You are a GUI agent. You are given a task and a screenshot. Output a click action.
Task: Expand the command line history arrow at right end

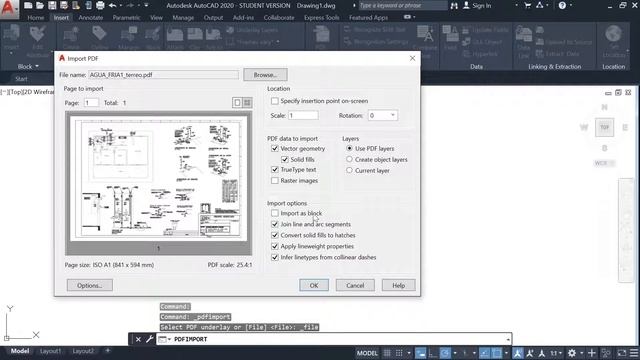[x=508, y=339]
